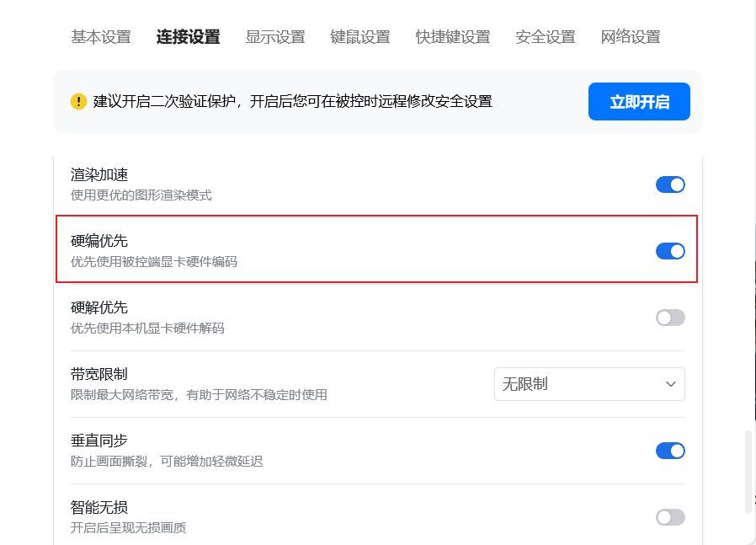
Task: Click the vertical scrollbar thumb
Action: tap(748, 472)
